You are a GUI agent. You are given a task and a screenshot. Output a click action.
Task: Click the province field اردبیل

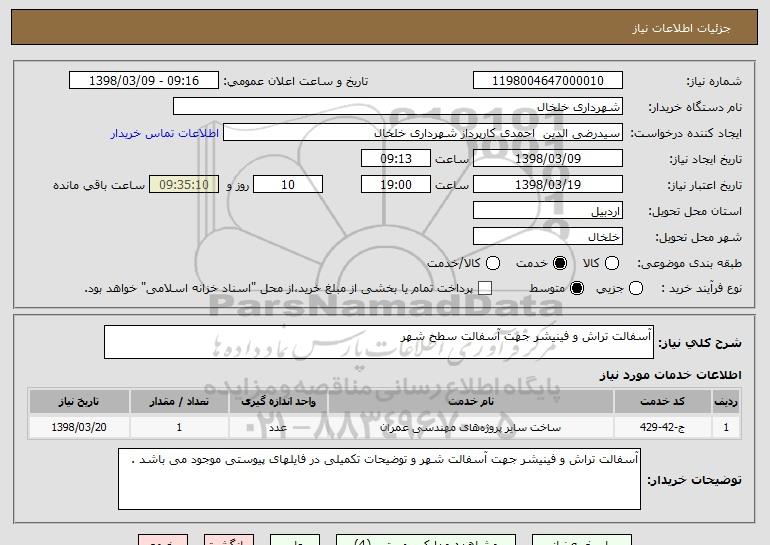[548, 211]
